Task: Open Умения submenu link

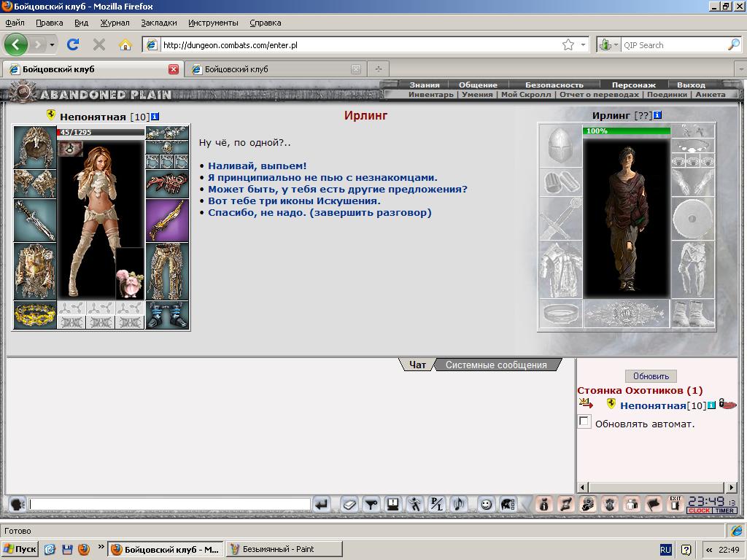Action: (x=477, y=94)
